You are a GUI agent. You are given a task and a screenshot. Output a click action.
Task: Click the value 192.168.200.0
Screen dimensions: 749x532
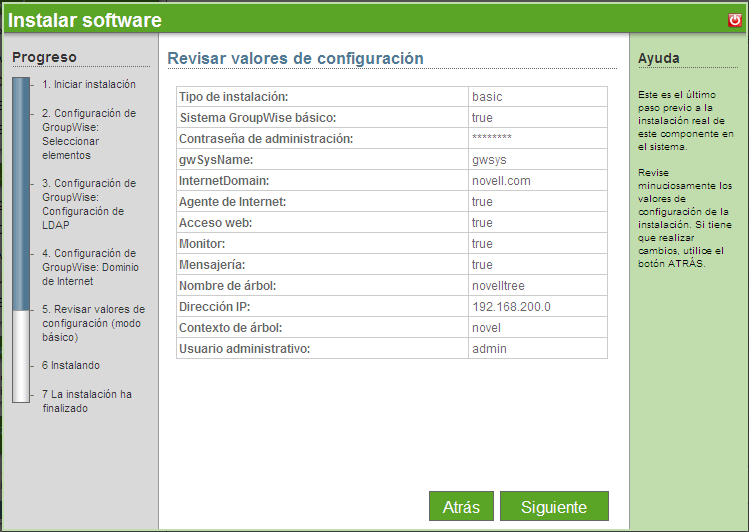(511, 307)
